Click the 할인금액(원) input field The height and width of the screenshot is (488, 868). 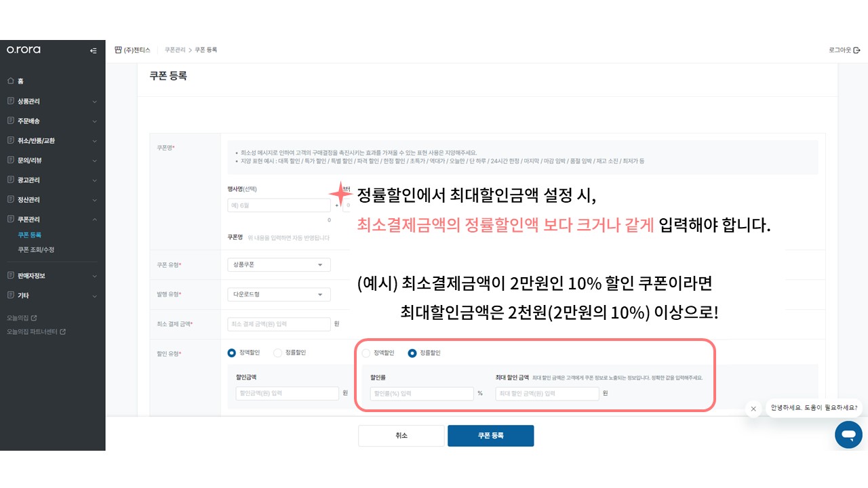click(287, 393)
